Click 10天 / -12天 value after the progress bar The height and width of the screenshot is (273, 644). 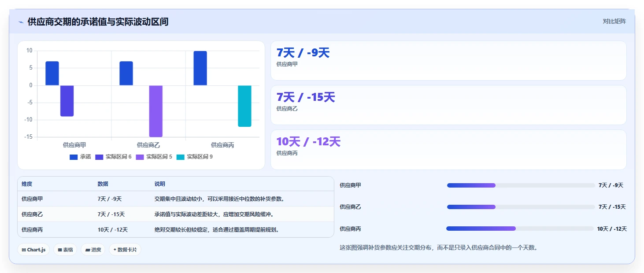coord(612,229)
